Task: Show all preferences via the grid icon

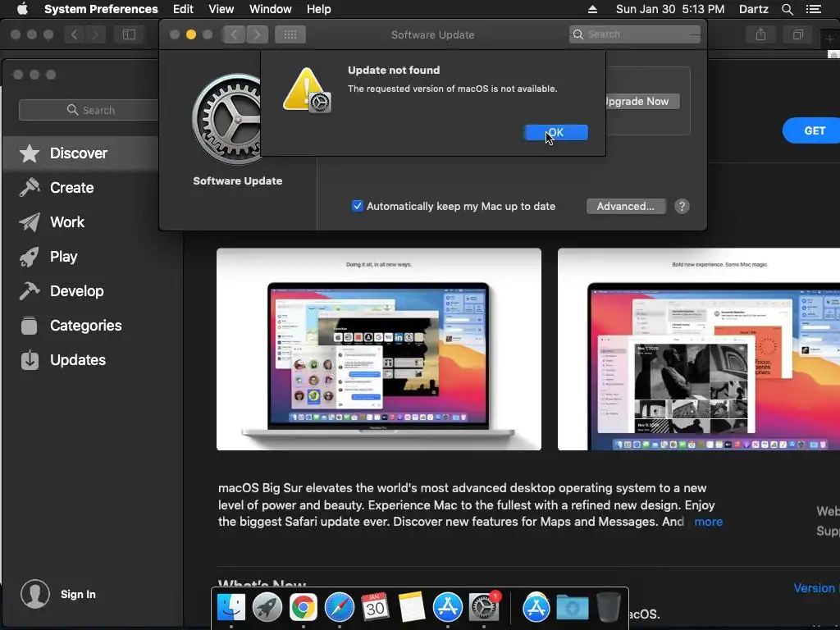Action: 290,34
